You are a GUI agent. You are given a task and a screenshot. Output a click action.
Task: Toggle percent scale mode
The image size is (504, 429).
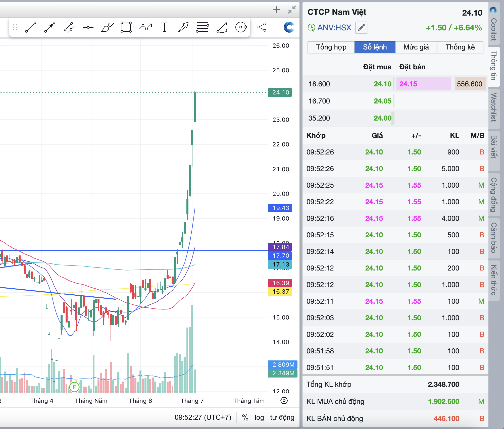pyautogui.click(x=245, y=417)
